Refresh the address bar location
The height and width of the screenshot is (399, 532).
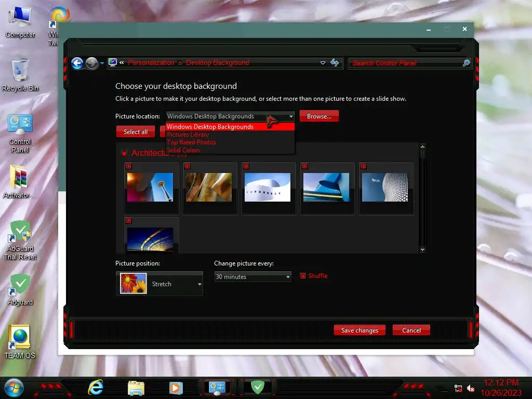[x=335, y=63]
